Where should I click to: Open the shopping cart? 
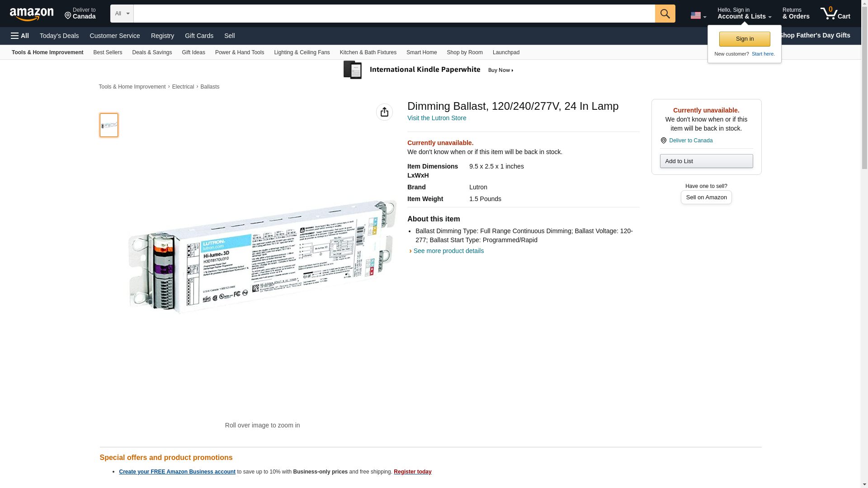click(x=835, y=14)
